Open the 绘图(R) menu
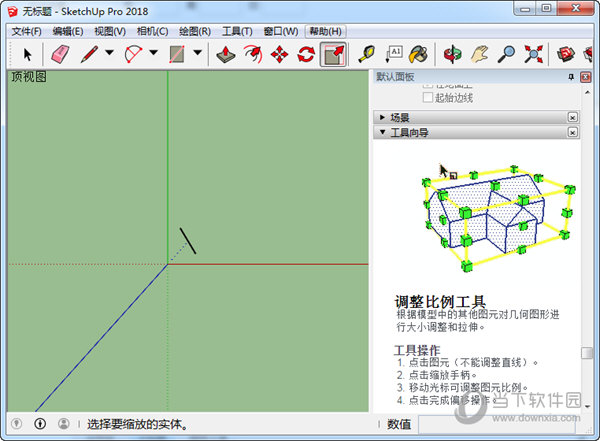This screenshot has width=600, height=441. [x=195, y=31]
